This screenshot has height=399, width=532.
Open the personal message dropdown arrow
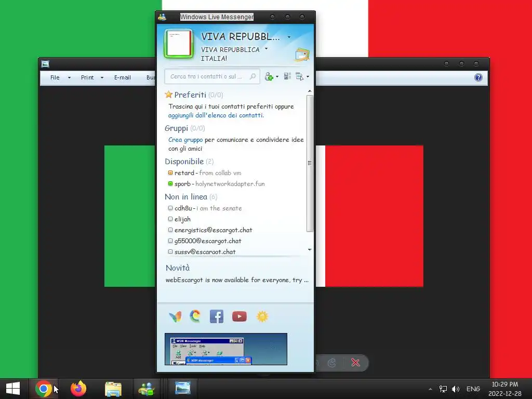pyautogui.click(x=267, y=48)
